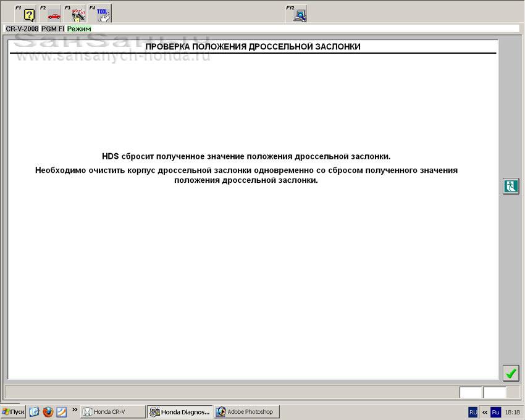Open the Пуск start button
This screenshot has height=420, width=525.
(13, 412)
